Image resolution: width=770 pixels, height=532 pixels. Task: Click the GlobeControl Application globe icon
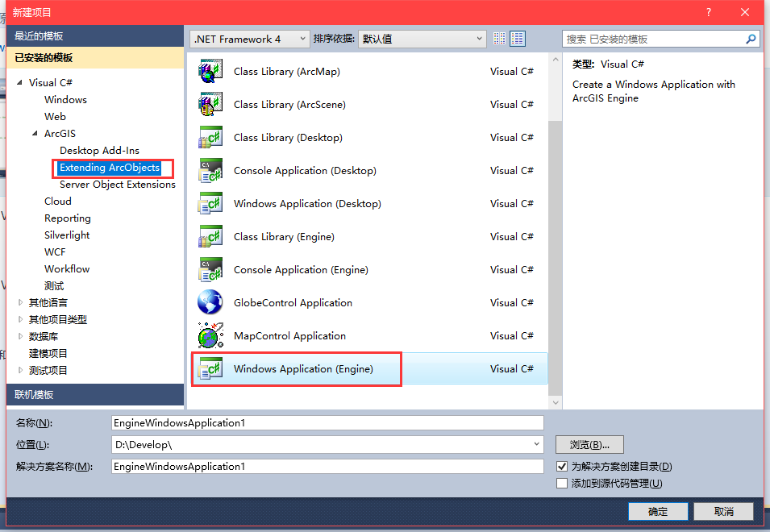click(210, 302)
